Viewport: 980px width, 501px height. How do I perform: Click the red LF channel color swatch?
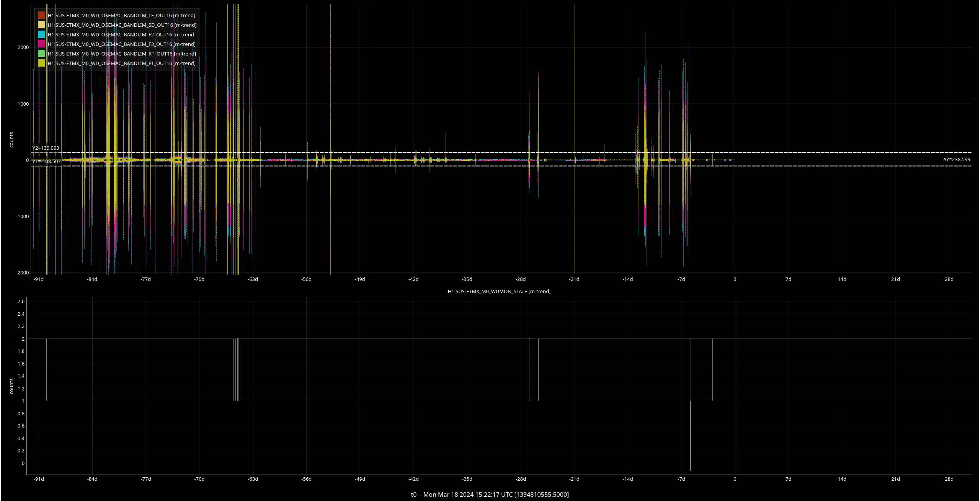41,15
